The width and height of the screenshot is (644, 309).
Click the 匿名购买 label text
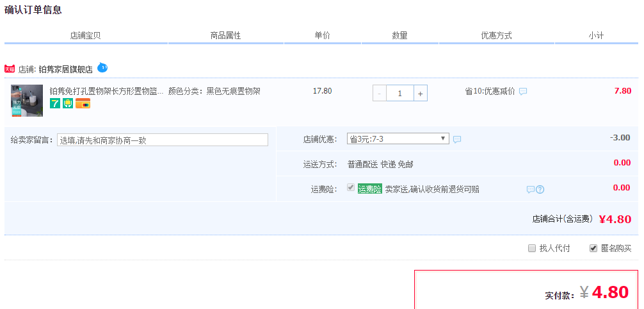pos(616,248)
